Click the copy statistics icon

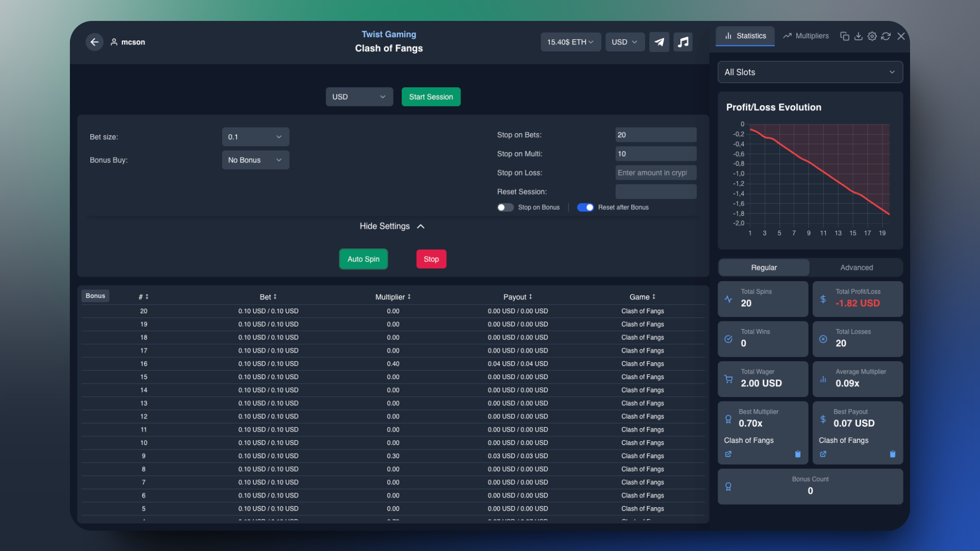pos(844,36)
